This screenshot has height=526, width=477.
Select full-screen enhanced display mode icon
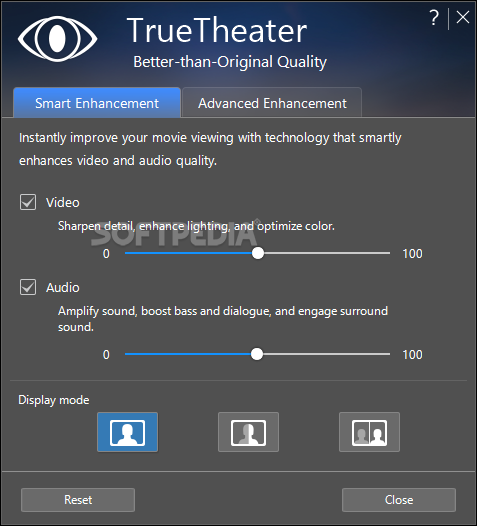point(127,432)
